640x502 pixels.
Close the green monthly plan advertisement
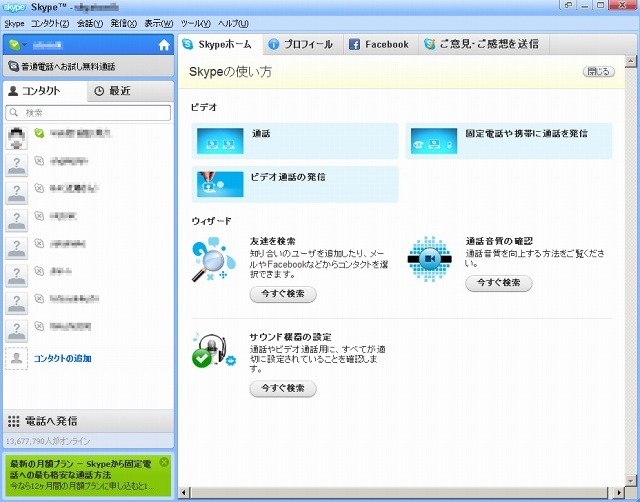164,462
